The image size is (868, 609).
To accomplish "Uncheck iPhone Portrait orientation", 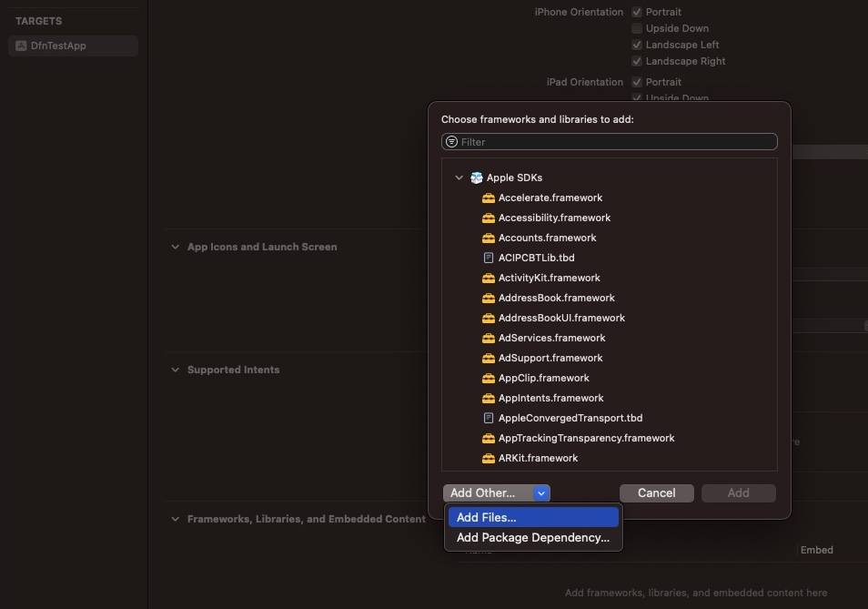I will (637, 12).
